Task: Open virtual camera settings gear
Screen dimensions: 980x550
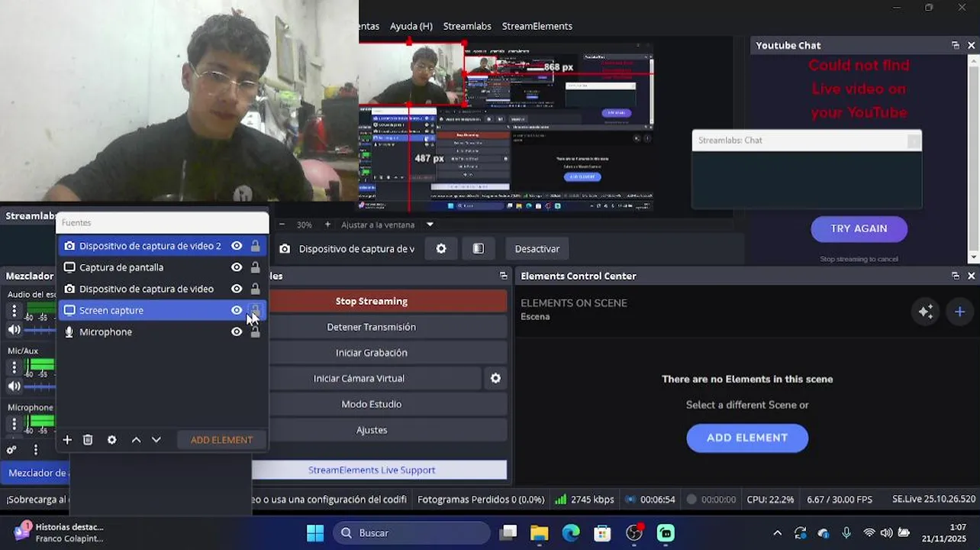Action: pos(496,378)
